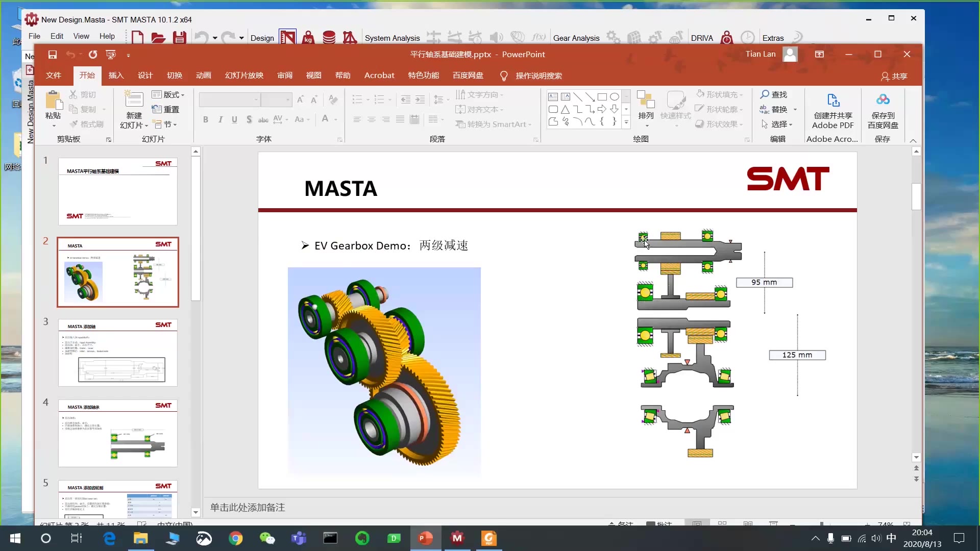
Task: Click MASTA's open folder icon
Action: 158,38
